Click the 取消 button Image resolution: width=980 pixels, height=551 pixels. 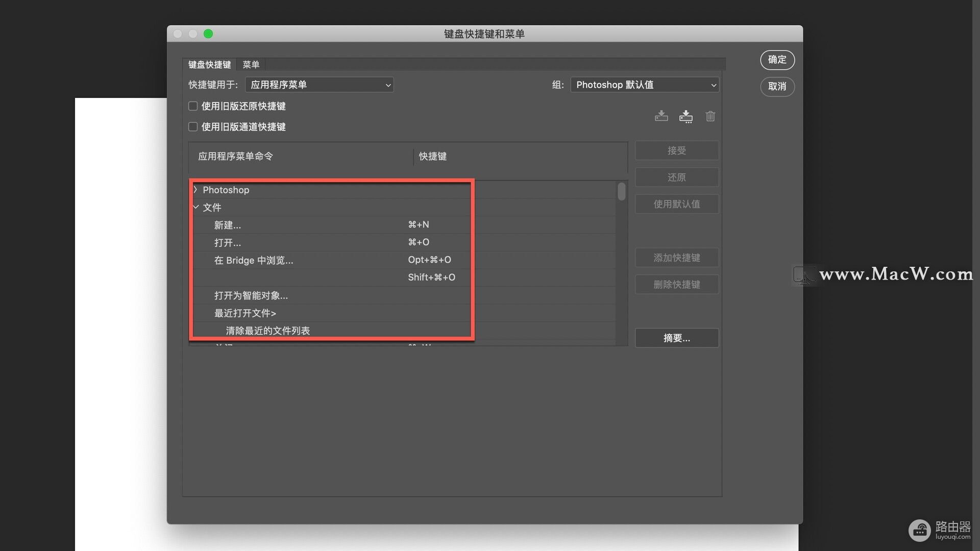[777, 86]
